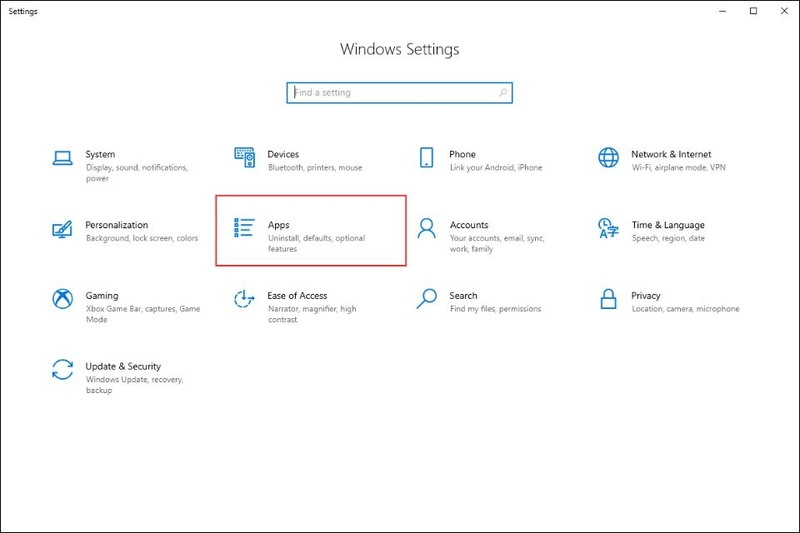This screenshot has height=533, width=800.
Task: Minimize the Settings window
Action: (722, 11)
